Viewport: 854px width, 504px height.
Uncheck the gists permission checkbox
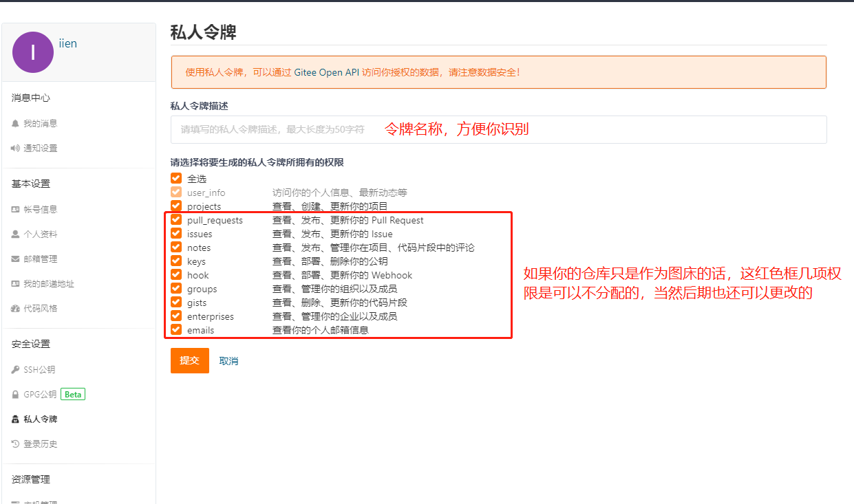[176, 302]
